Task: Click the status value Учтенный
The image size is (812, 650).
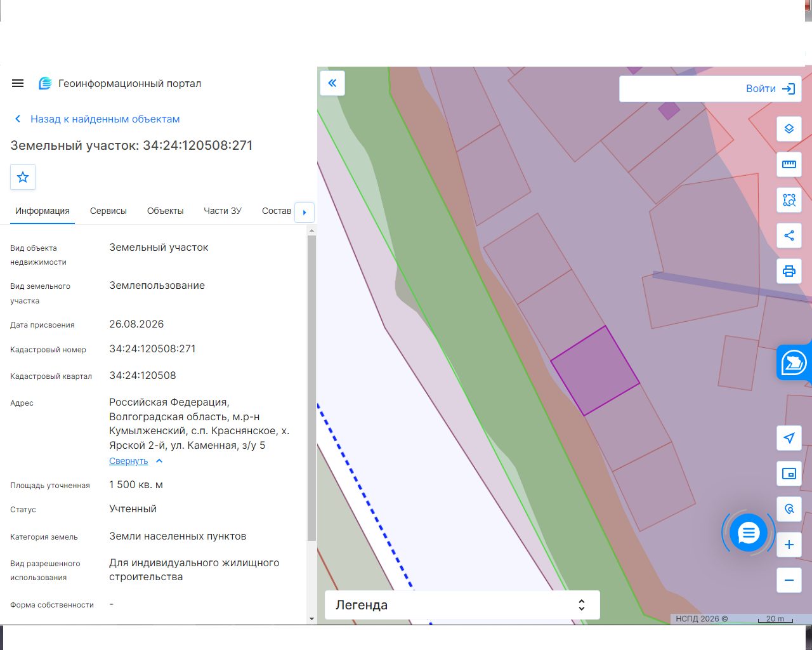Action: [x=133, y=509]
